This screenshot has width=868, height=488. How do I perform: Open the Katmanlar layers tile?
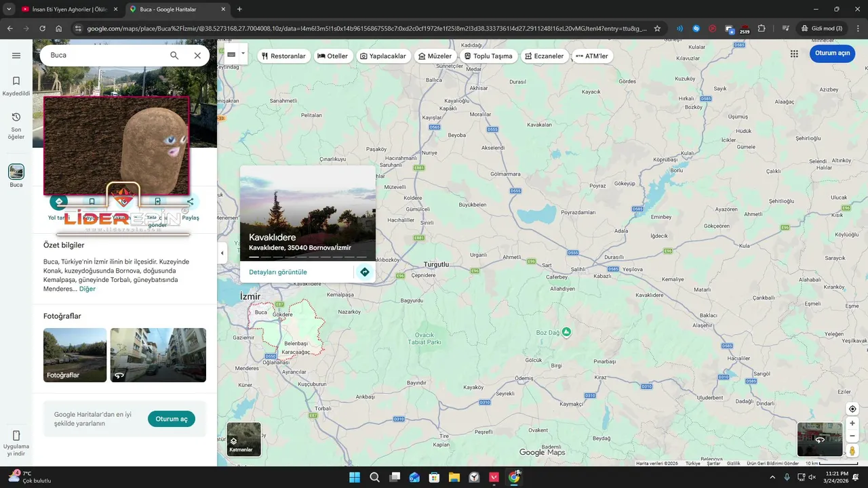click(243, 439)
